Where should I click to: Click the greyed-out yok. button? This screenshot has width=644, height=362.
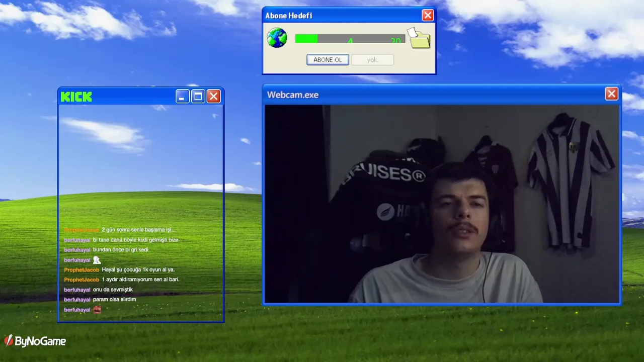tap(372, 60)
